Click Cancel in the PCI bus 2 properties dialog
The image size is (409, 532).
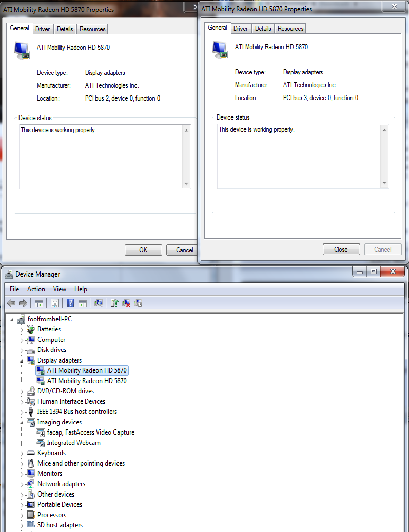(x=183, y=250)
